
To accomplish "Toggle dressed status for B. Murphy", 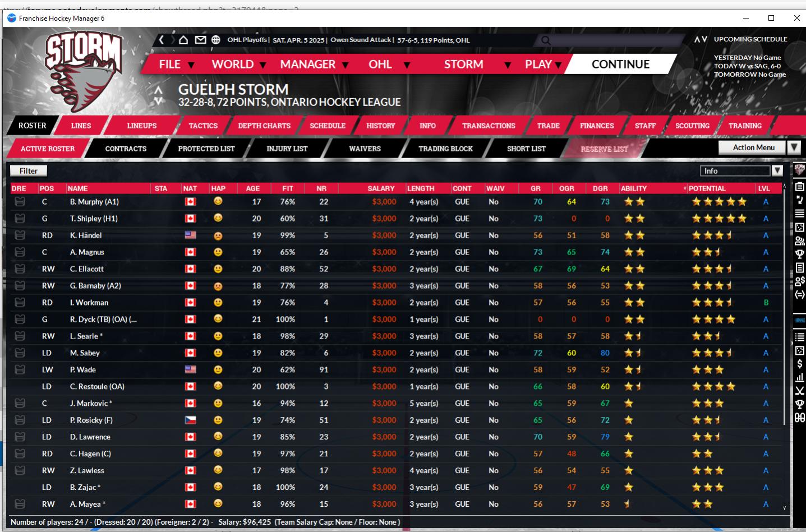I will point(20,202).
